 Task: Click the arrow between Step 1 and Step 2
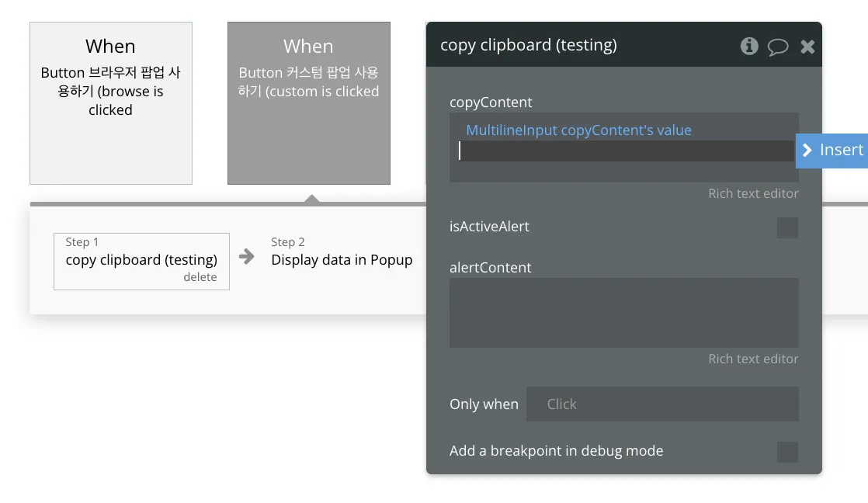(x=247, y=257)
